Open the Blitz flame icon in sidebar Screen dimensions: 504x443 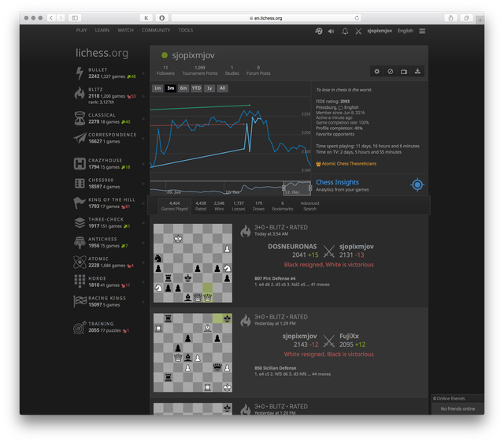pyautogui.click(x=80, y=93)
